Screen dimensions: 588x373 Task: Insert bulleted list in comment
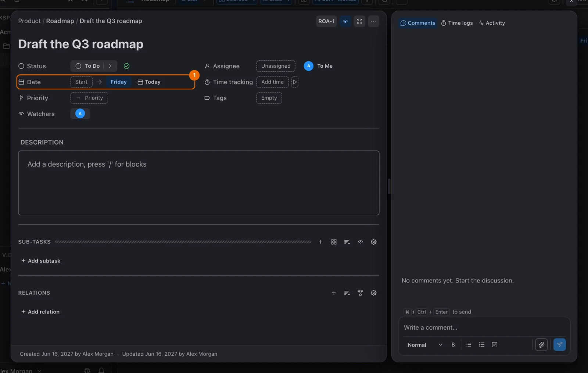[x=469, y=345]
